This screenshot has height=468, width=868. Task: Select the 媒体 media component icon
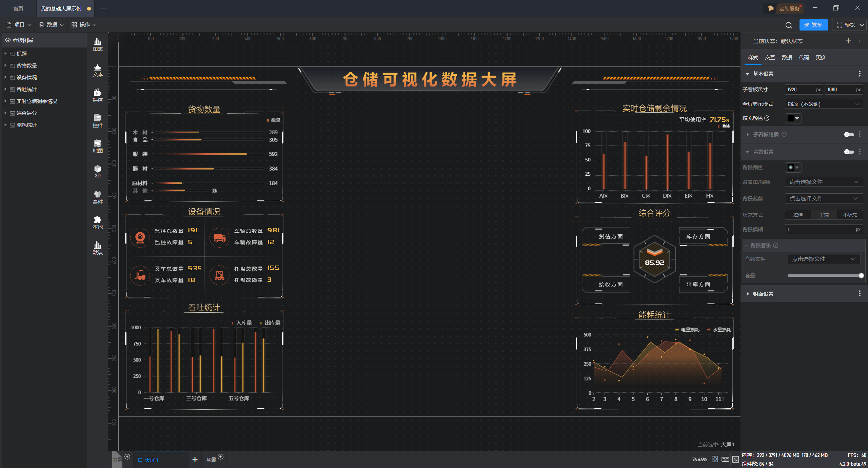[98, 95]
